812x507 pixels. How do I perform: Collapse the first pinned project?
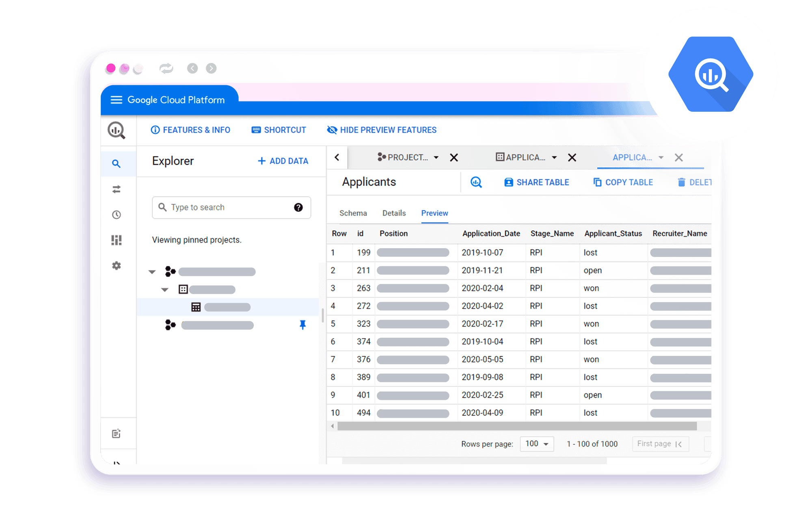pos(152,272)
